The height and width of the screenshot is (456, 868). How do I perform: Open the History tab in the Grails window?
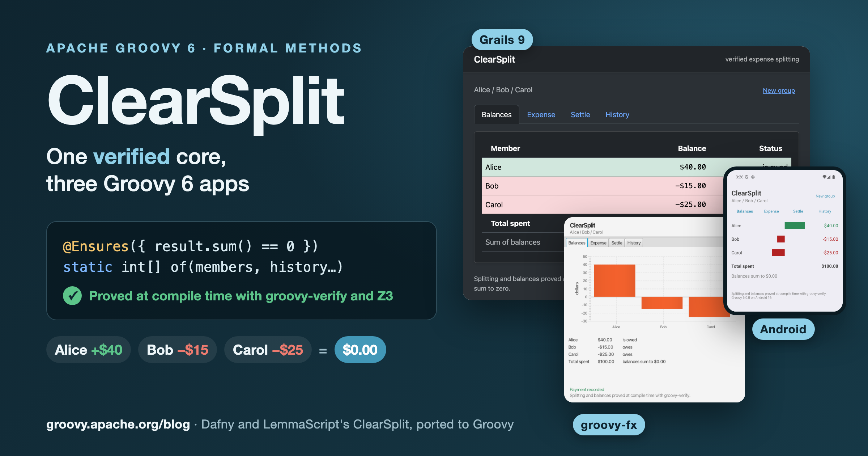point(617,115)
